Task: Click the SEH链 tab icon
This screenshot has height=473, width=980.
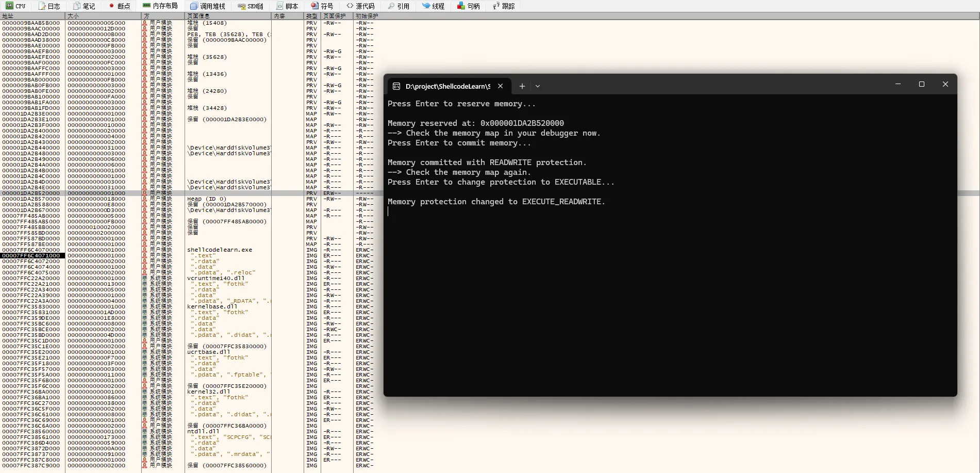Action: pyautogui.click(x=241, y=6)
